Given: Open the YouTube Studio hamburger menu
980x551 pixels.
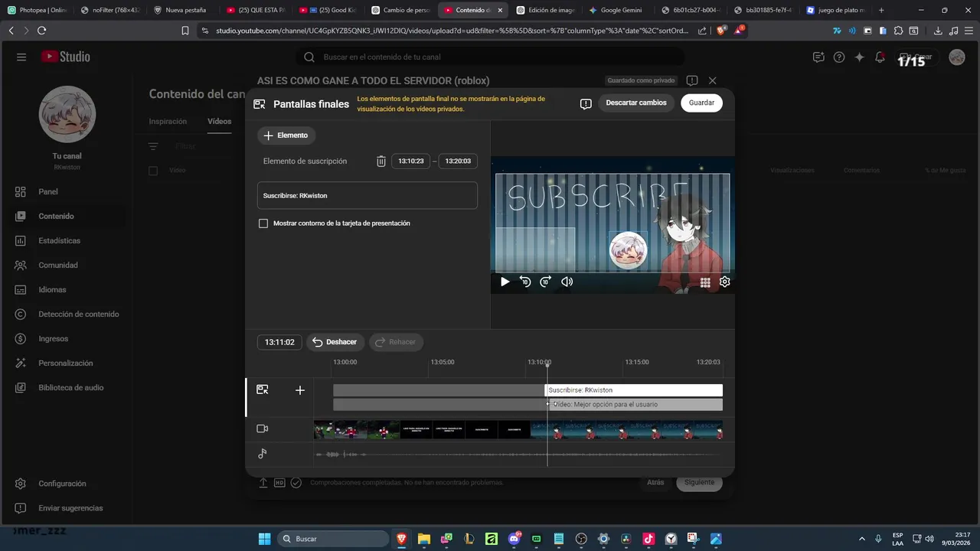Looking at the screenshot, I should click(x=21, y=57).
